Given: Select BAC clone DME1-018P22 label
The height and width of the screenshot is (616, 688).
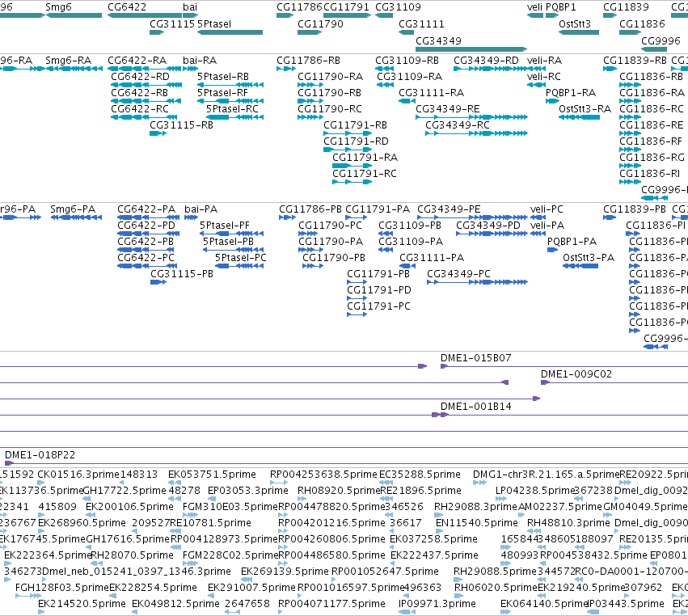Looking at the screenshot, I should click(40, 455).
